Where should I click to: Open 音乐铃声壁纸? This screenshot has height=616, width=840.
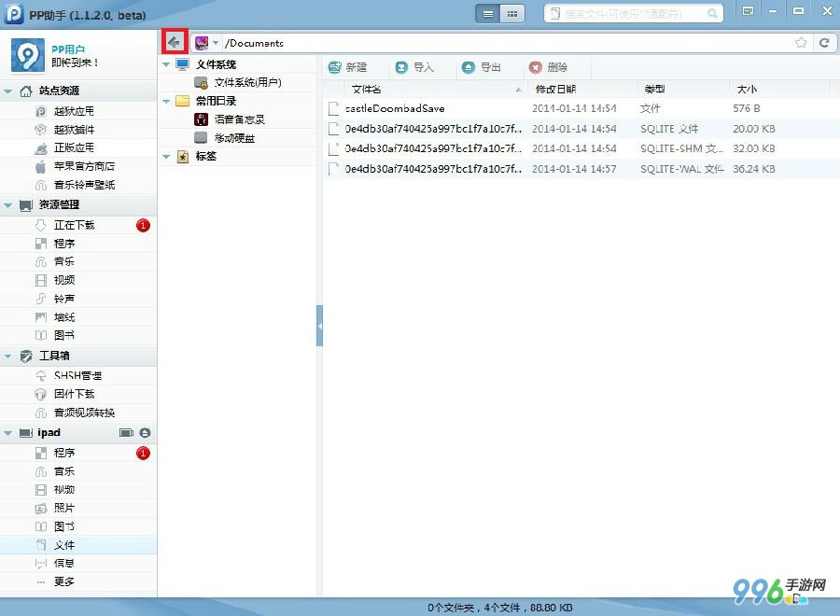point(78,186)
